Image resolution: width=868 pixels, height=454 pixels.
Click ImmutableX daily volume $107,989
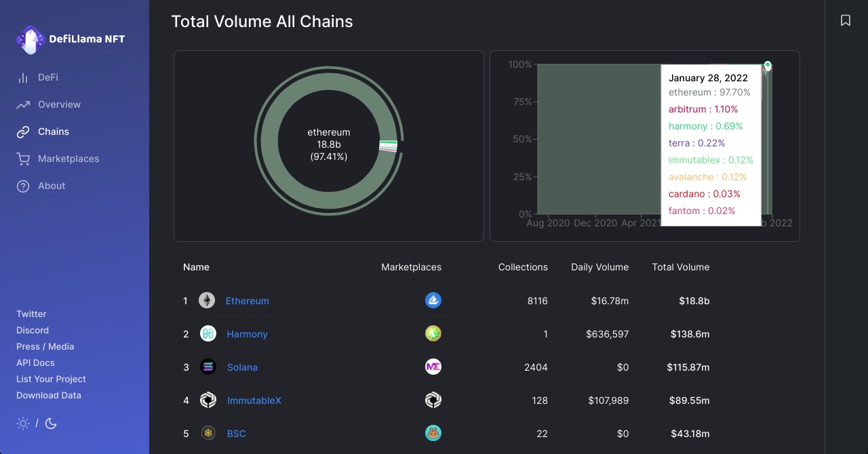pyautogui.click(x=608, y=400)
